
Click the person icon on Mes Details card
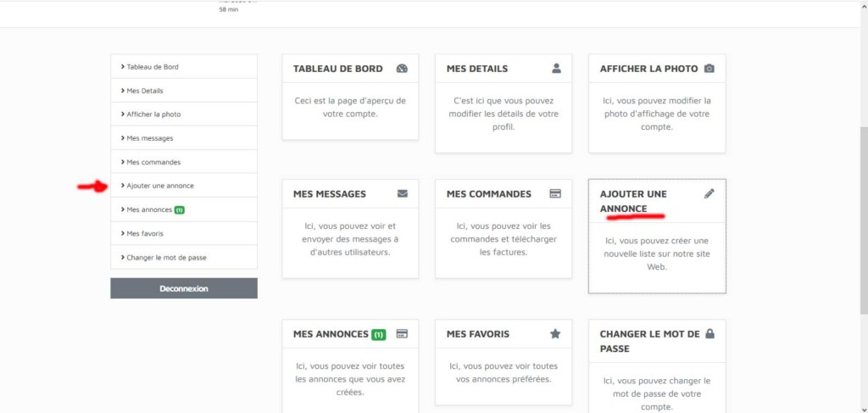pos(556,69)
